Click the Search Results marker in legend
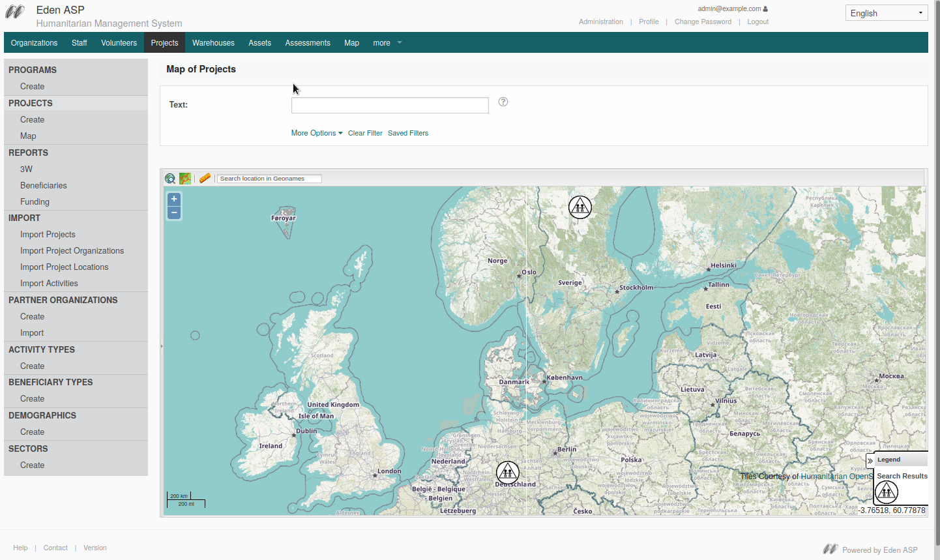 pos(887,492)
